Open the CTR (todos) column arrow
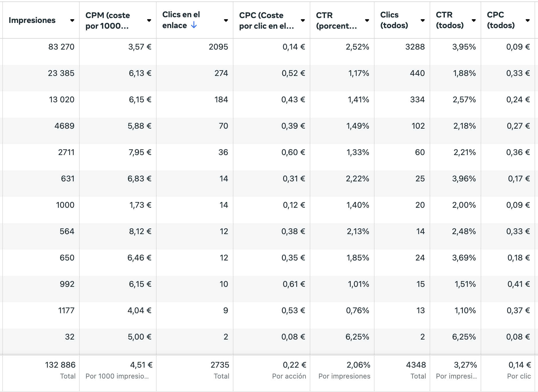The height and width of the screenshot is (392, 538). [474, 20]
